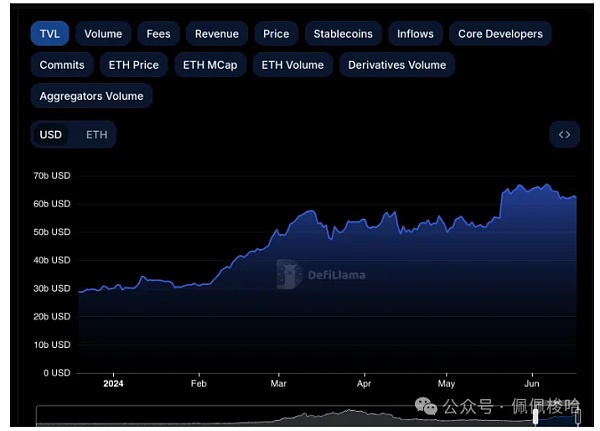Toggle the Volume chart metric
Screen dimensions: 600x431
[103, 34]
